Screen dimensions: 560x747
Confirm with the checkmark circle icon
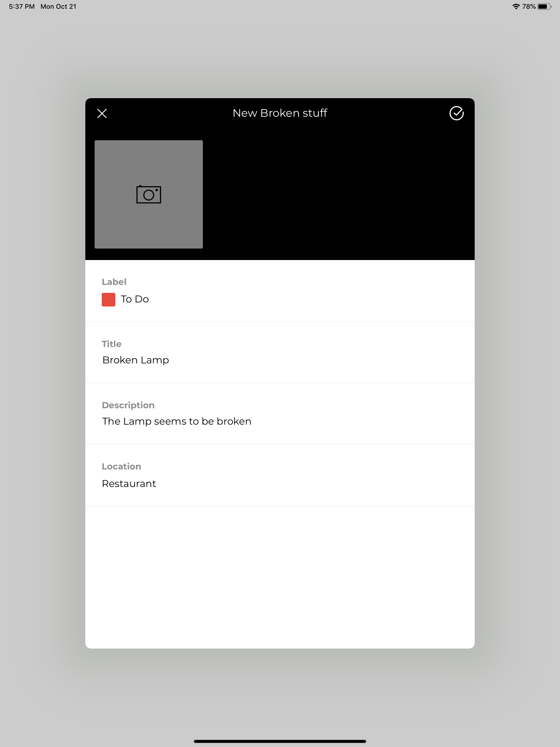456,113
